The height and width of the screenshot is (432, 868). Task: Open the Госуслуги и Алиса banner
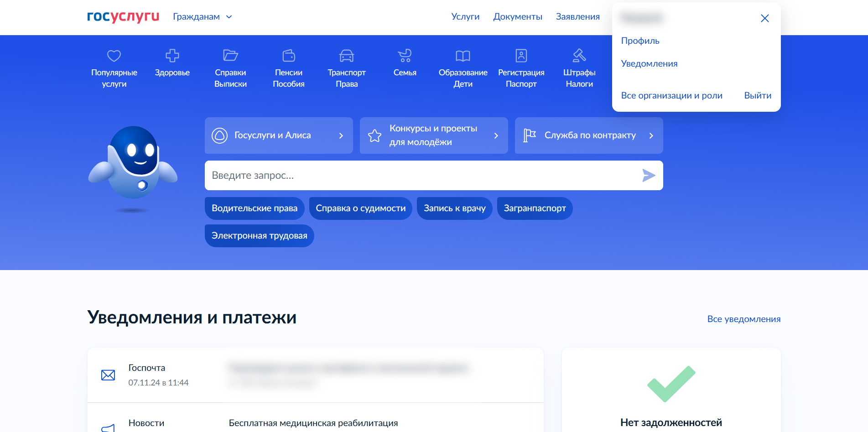[278, 135]
